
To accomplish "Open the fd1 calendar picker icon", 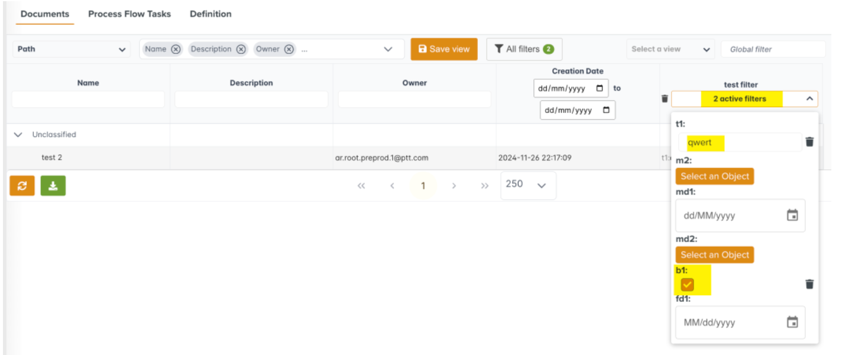I will [792, 322].
